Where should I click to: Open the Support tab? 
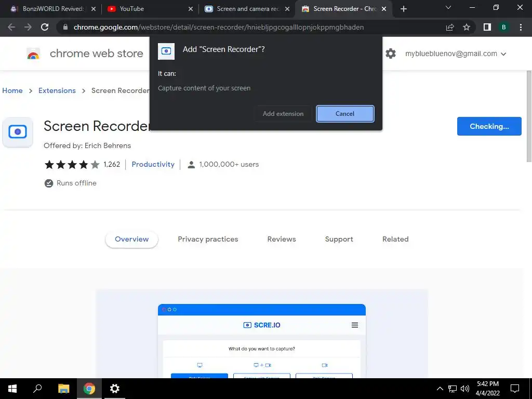tap(339, 239)
